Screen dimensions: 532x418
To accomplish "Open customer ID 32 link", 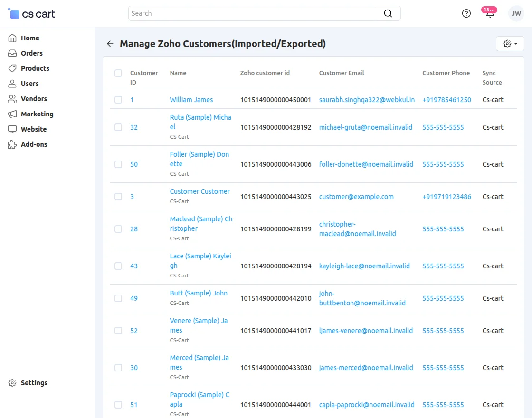I will click(x=134, y=127).
